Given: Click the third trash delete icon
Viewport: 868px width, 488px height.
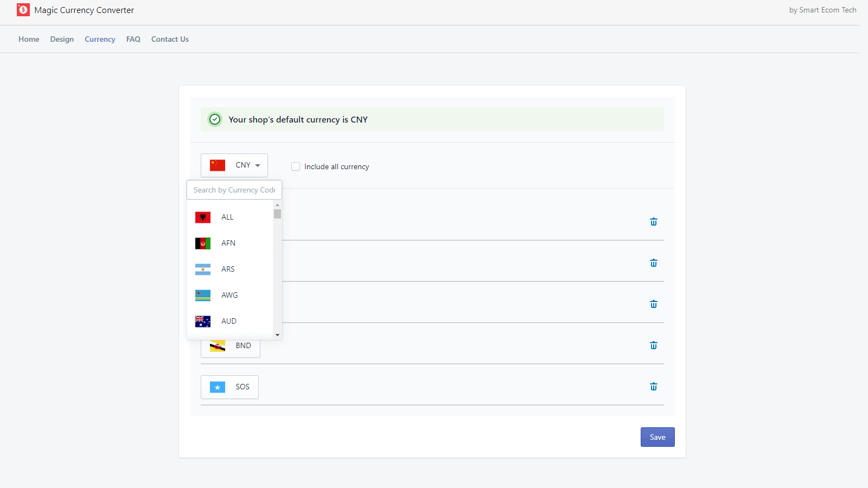Looking at the screenshot, I should click(654, 304).
